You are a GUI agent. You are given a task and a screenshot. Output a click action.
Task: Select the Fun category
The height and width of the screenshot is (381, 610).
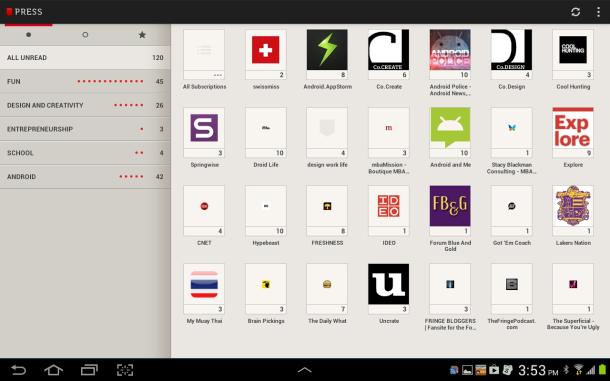click(x=85, y=81)
